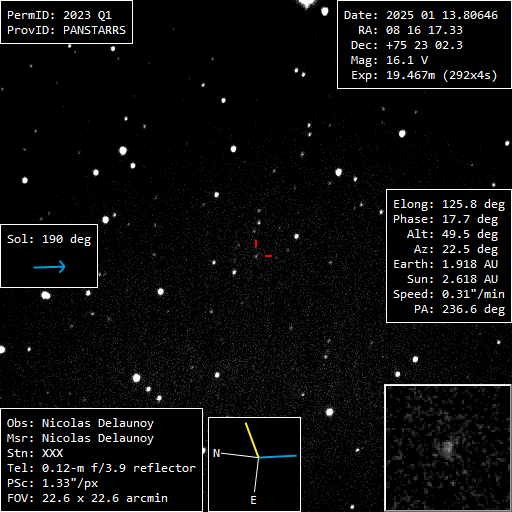Screen dimensions: 512x512
Task: Click the Obs Nicolas Delaunoy line
Action: tap(80, 423)
